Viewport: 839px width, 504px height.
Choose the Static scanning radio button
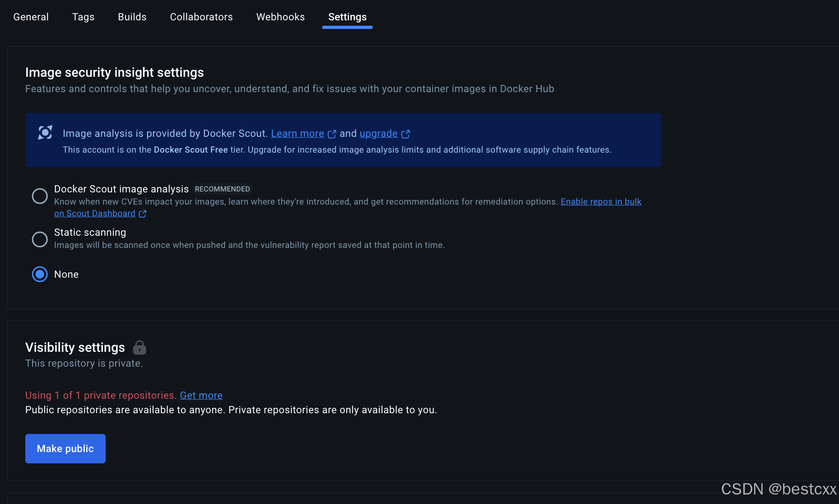coord(40,239)
